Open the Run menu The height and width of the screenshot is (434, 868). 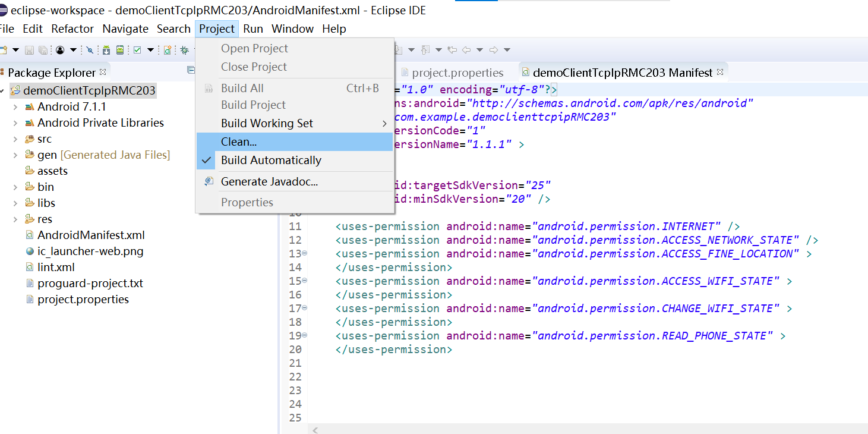(x=253, y=29)
